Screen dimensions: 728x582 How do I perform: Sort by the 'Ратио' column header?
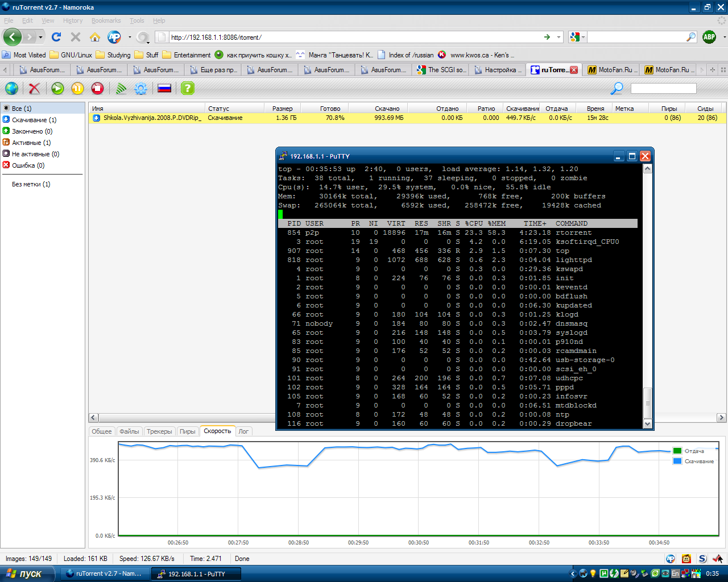click(x=486, y=108)
